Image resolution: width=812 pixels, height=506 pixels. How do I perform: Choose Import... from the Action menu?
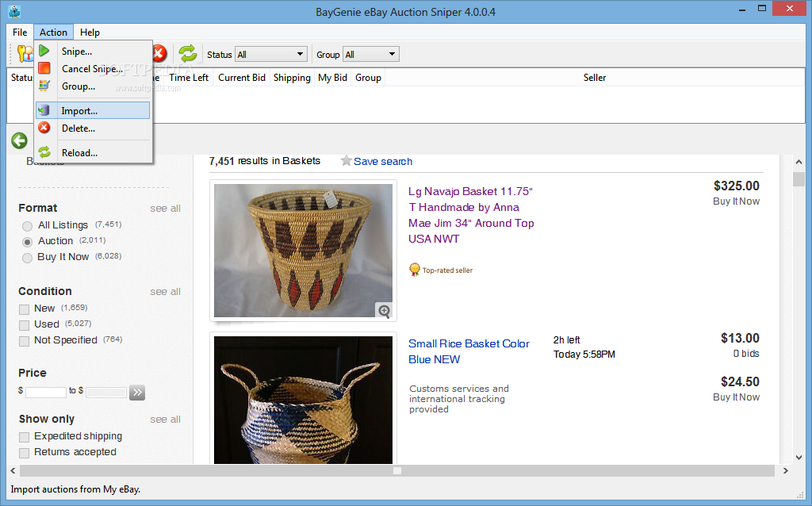[94, 110]
